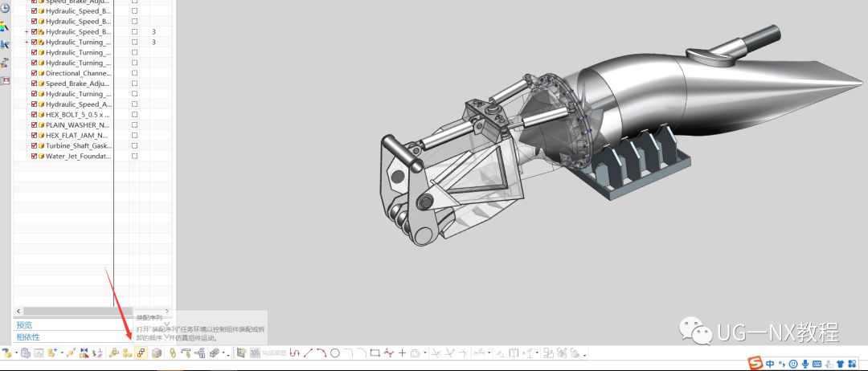
Task: Click the red-blue mirror triangles assembly icon
Action: pos(84,353)
